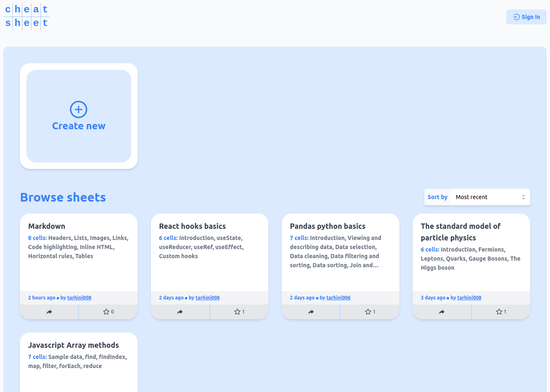Screen dimensions: 550x392
Task: Open author tarhini008 profile on Markdown card
Action: pyautogui.click(x=79, y=298)
